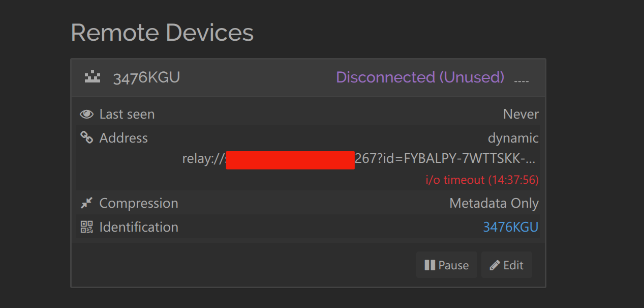Click the Metadata Only compression value

pos(494,203)
